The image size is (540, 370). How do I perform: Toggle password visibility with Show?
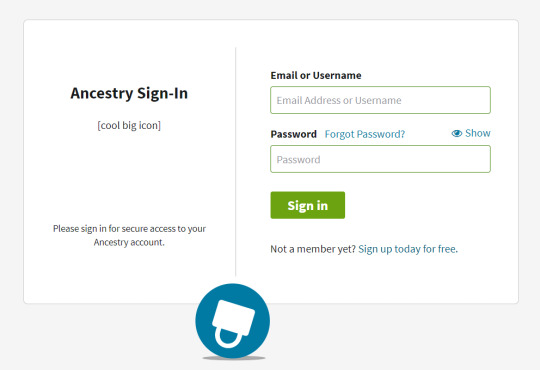(478, 133)
